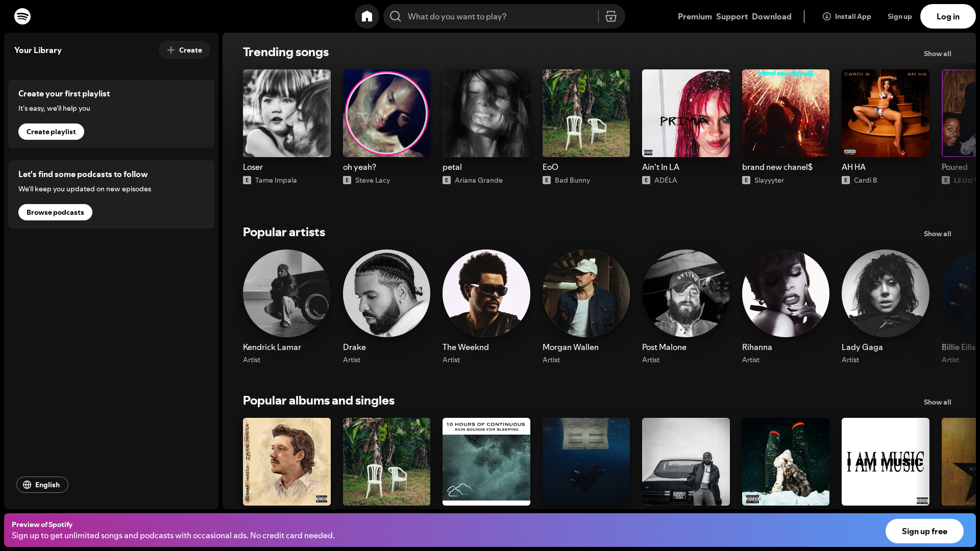Select Morgan Wallen's artist photo
This screenshot has width=980, height=551.
point(586,293)
